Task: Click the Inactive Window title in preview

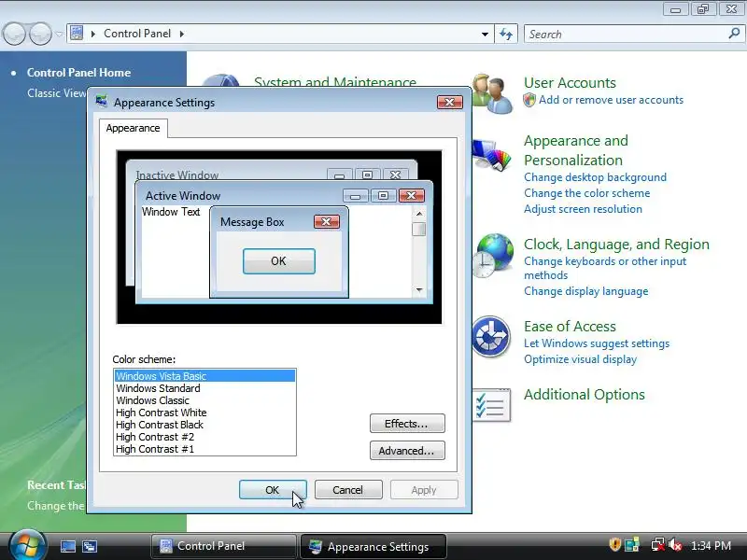Action: [x=177, y=175]
